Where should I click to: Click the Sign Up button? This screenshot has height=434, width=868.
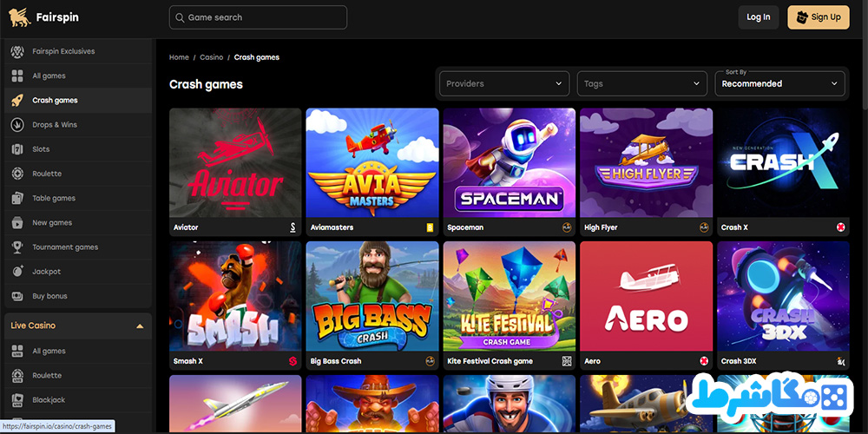(x=819, y=17)
